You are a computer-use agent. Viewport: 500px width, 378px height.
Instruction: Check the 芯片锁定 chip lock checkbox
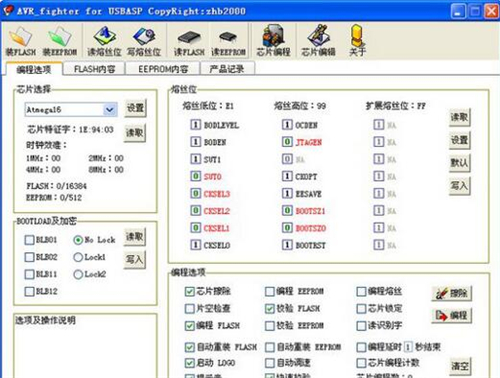(361, 308)
